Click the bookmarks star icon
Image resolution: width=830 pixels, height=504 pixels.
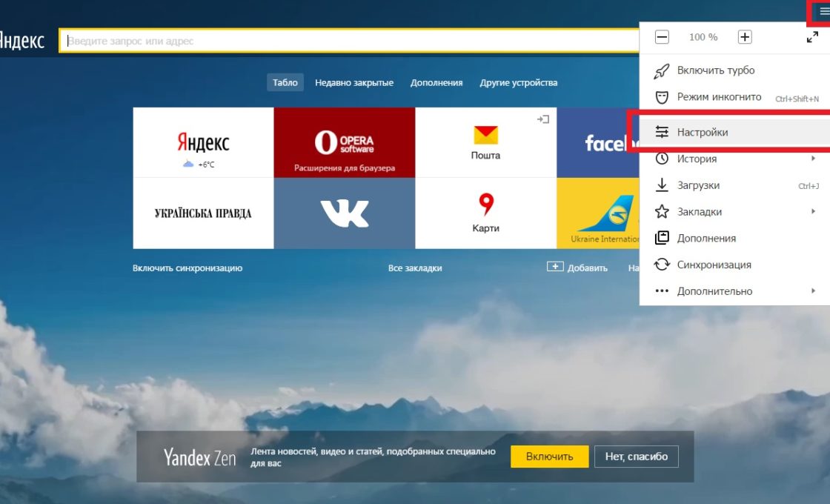point(662,211)
